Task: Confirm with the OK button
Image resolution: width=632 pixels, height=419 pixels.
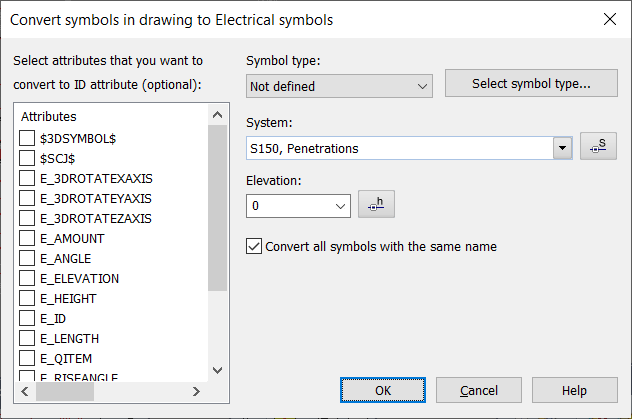Action: [x=382, y=390]
